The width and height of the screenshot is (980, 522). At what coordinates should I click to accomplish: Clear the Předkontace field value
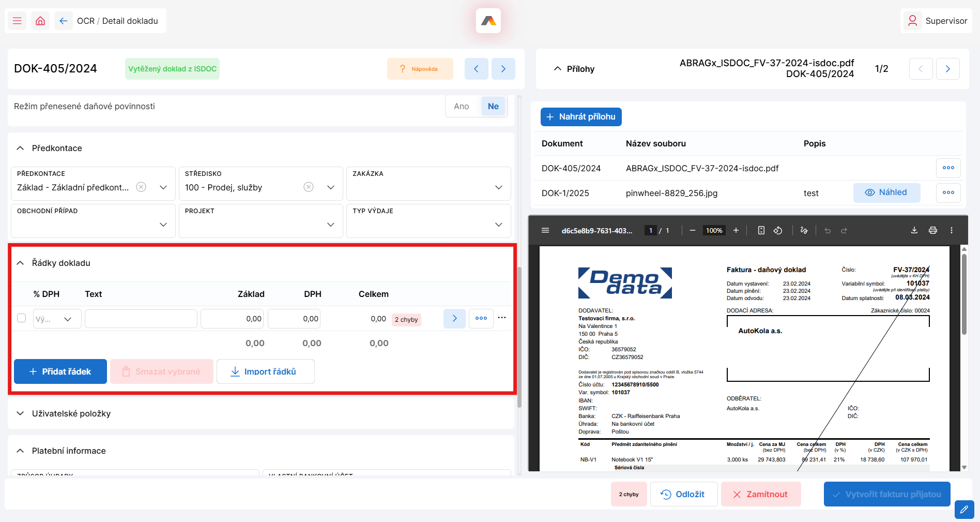[141, 187]
